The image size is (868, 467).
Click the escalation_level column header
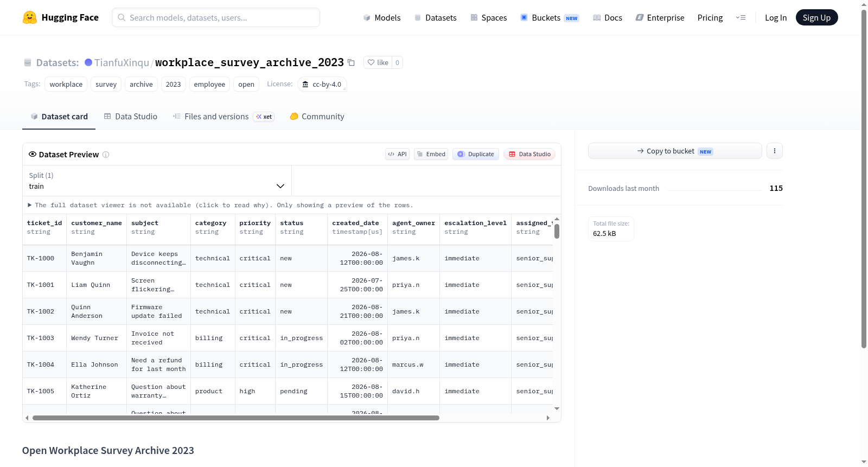[x=475, y=227]
